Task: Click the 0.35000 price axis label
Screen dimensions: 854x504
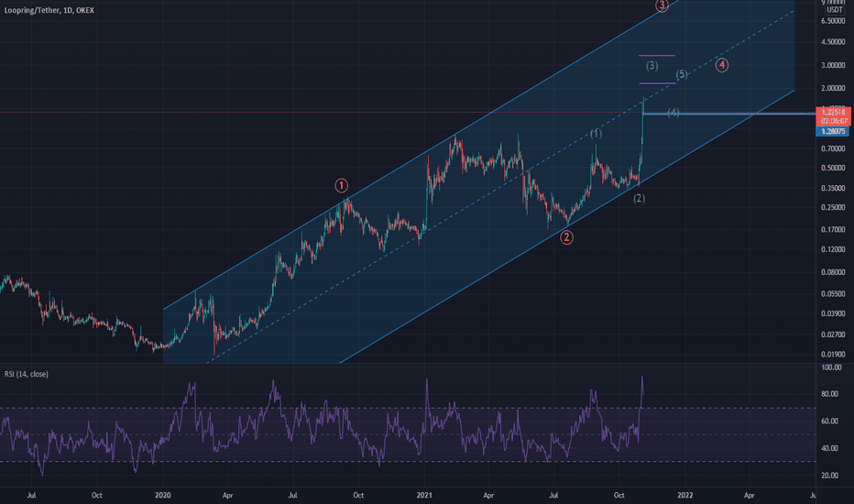Action: pos(833,189)
